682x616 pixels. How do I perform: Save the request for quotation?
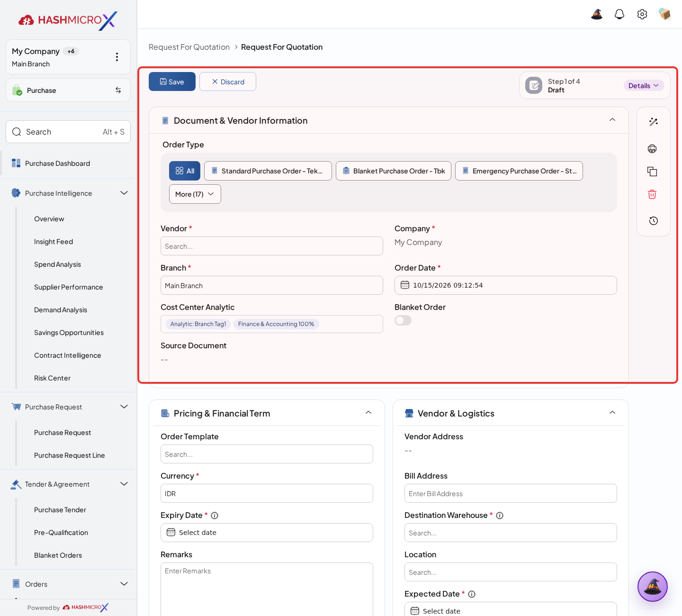point(172,82)
